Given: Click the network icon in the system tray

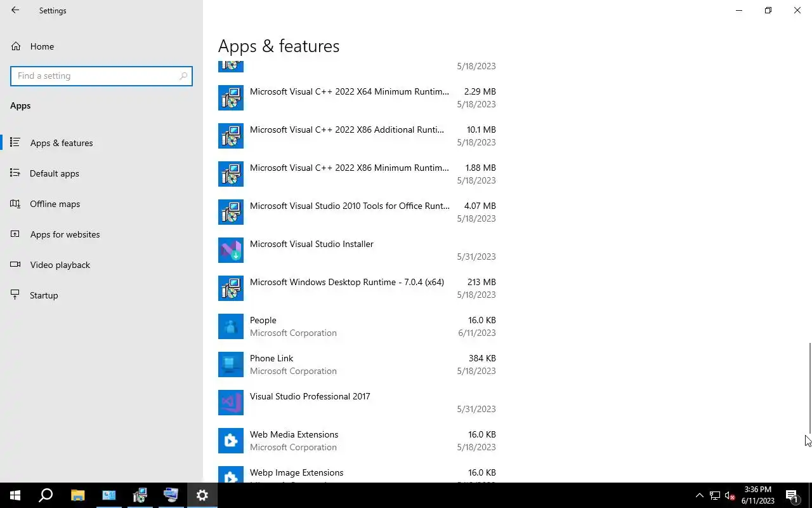Looking at the screenshot, I should (715, 495).
